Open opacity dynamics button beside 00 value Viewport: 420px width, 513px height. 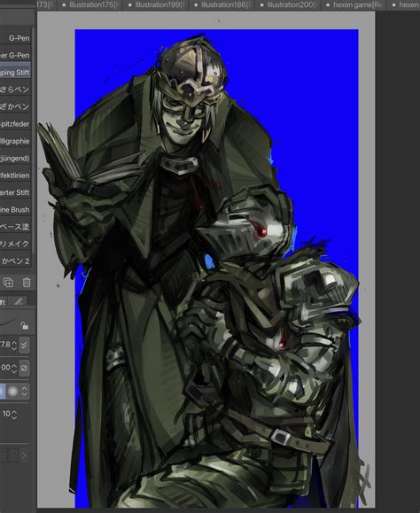click(24, 368)
